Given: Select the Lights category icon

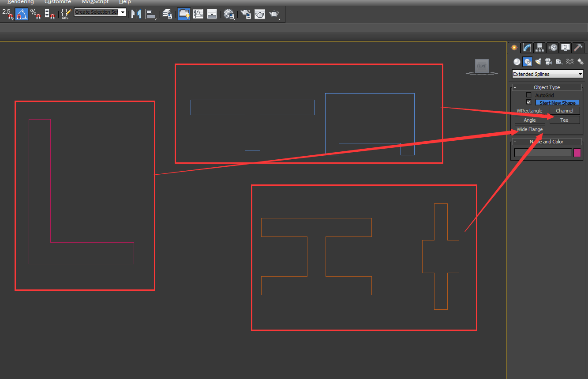Looking at the screenshot, I should 538,62.
